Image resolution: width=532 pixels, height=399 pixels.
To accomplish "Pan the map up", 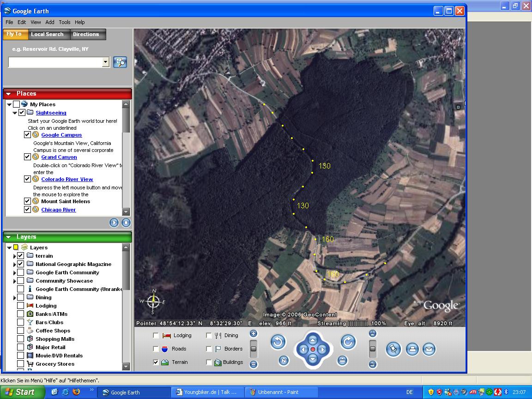I will 313,339.
